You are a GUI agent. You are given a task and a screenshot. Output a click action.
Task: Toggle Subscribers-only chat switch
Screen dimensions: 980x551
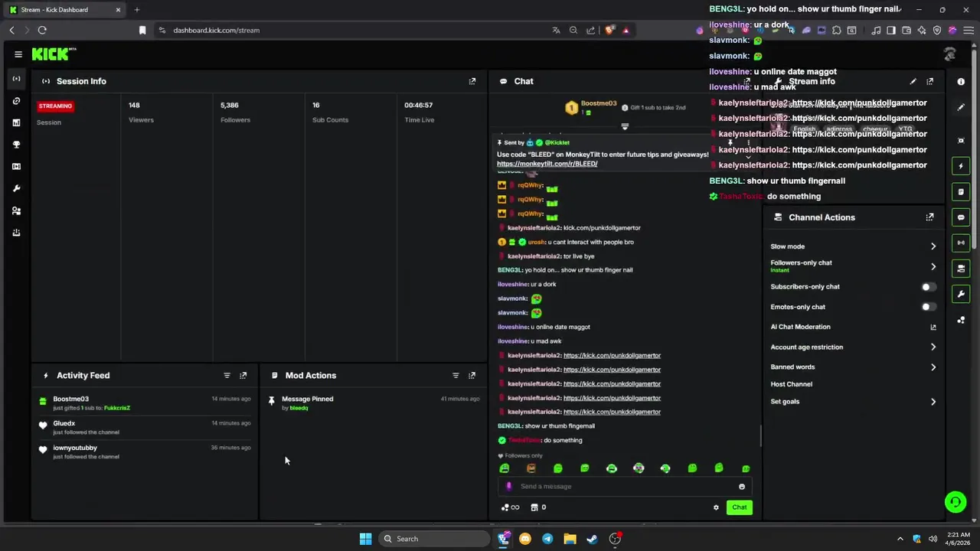point(927,287)
